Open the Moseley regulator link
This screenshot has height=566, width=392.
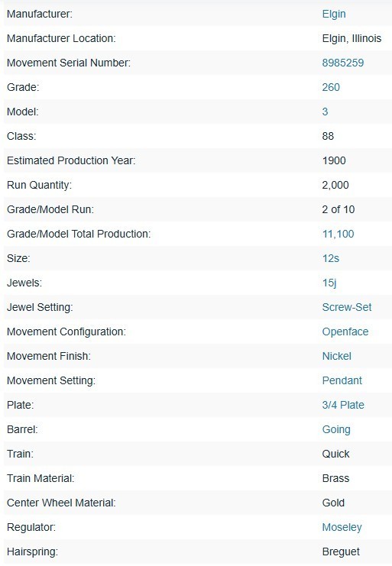click(342, 527)
